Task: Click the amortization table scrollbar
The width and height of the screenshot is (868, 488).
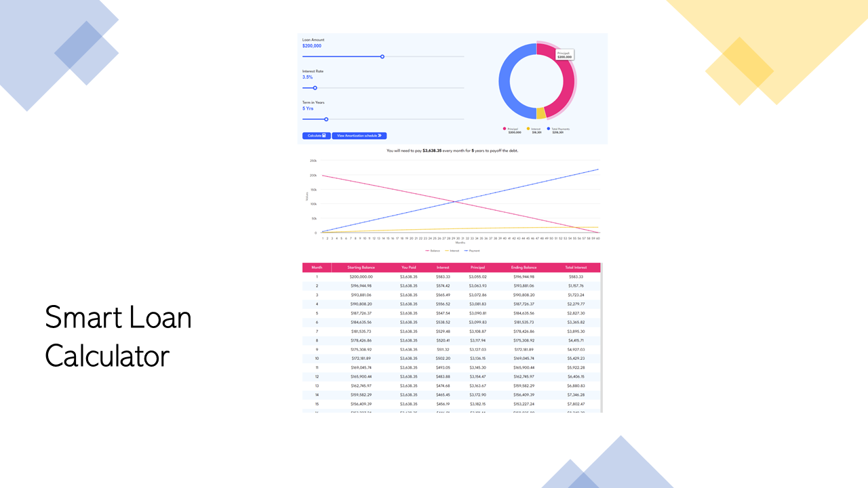Action: (x=602, y=338)
